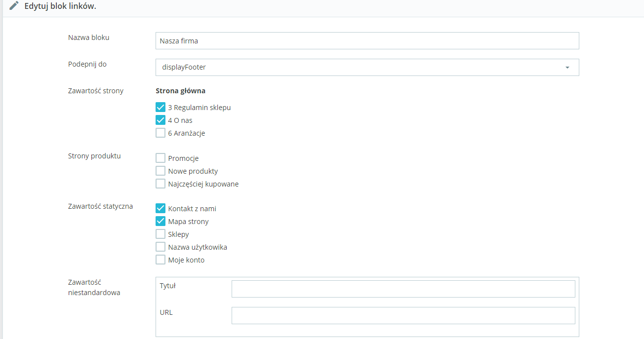Click the Zawartość strony label
The width and height of the screenshot is (644, 339).
coord(96,91)
